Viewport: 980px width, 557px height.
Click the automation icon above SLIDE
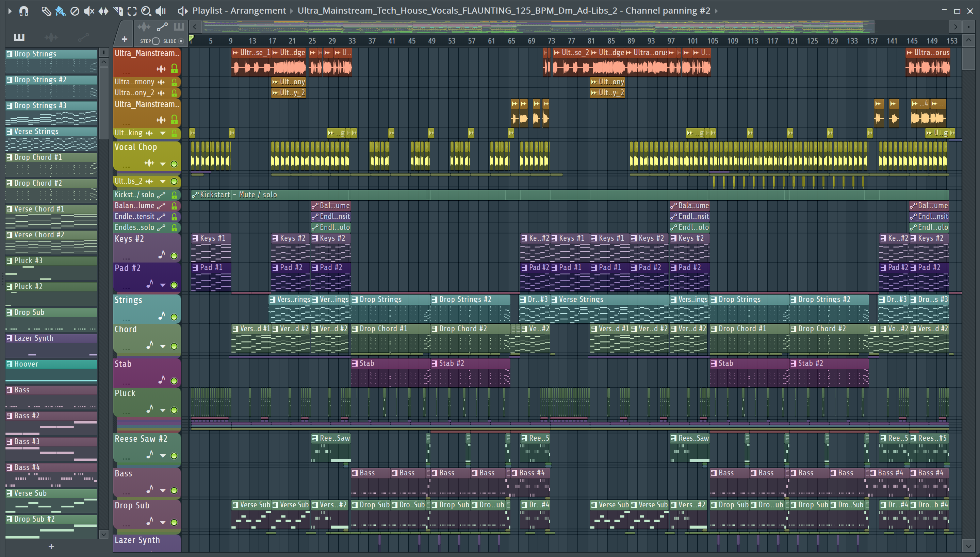pos(162,27)
